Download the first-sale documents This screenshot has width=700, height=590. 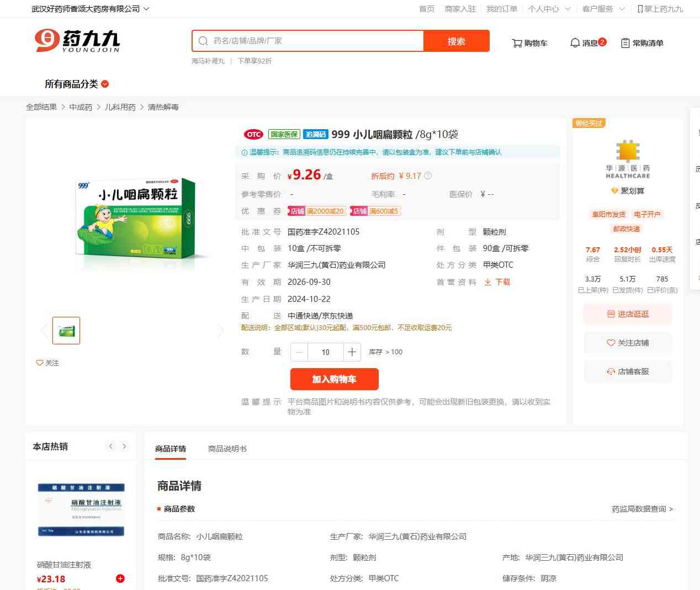click(x=497, y=282)
